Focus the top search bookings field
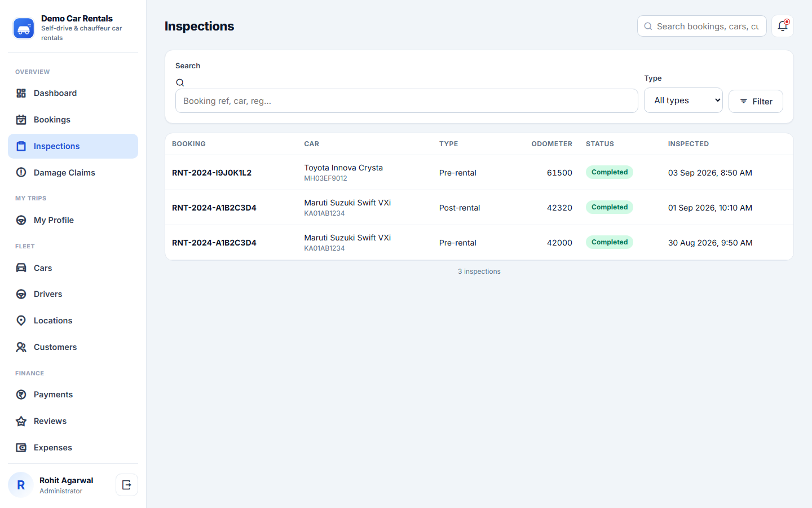 click(x=702, y=27)
